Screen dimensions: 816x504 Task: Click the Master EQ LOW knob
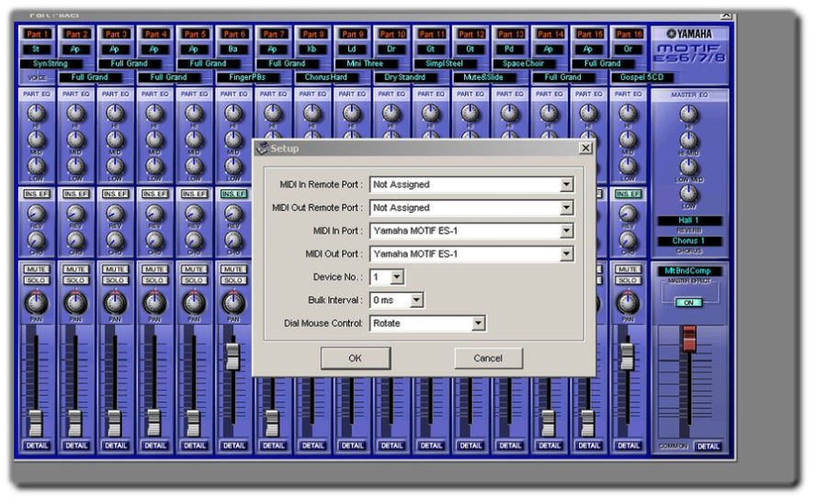tap(688, 194)
